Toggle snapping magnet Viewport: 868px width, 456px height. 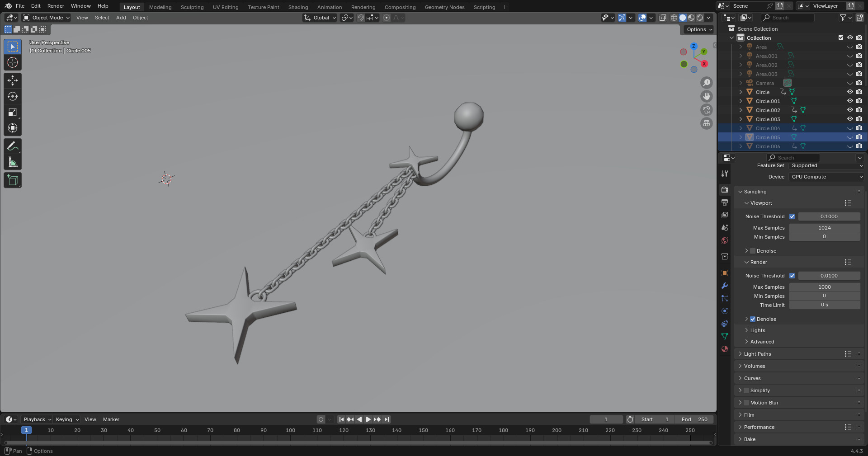[x=360, y=18]
